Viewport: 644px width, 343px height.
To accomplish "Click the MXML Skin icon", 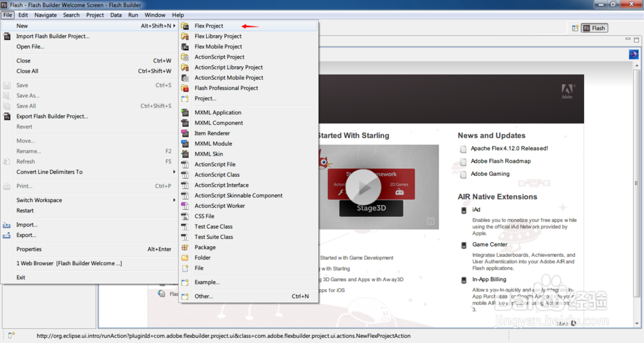I will click(x=185, y=154).
